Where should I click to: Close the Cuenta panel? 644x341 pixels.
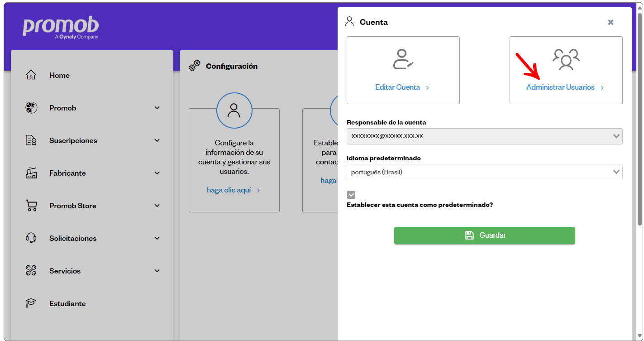[611, 22]
